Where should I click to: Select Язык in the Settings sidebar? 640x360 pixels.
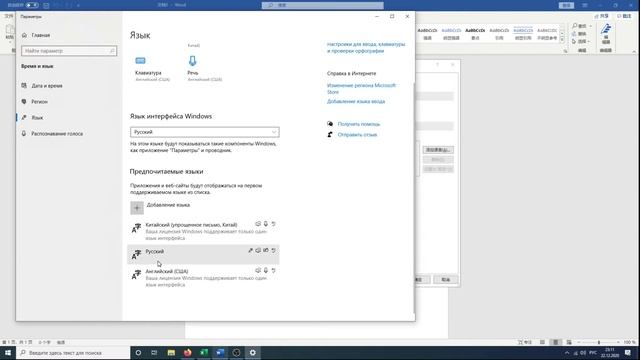pos(32,118)
